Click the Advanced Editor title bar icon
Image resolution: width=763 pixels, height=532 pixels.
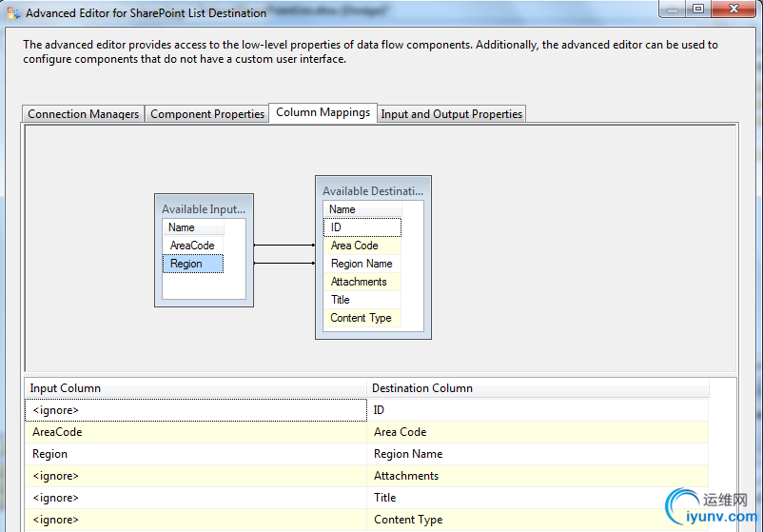(x=13, y=13)
